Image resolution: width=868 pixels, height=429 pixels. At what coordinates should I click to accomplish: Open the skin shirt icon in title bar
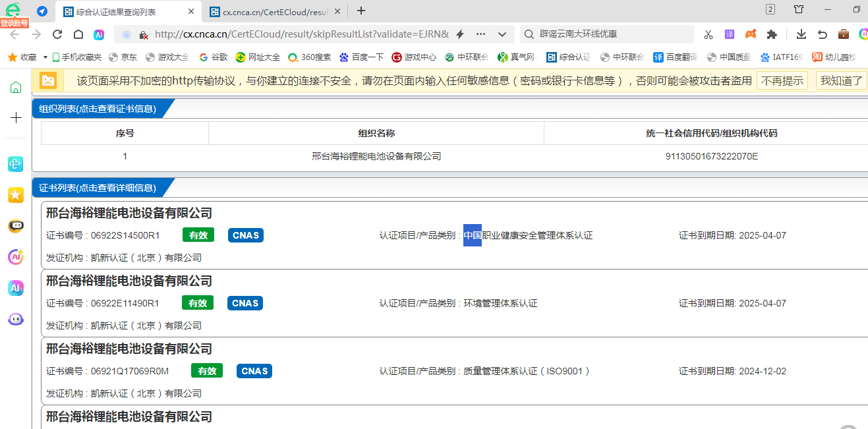click(x=799, y=9)
